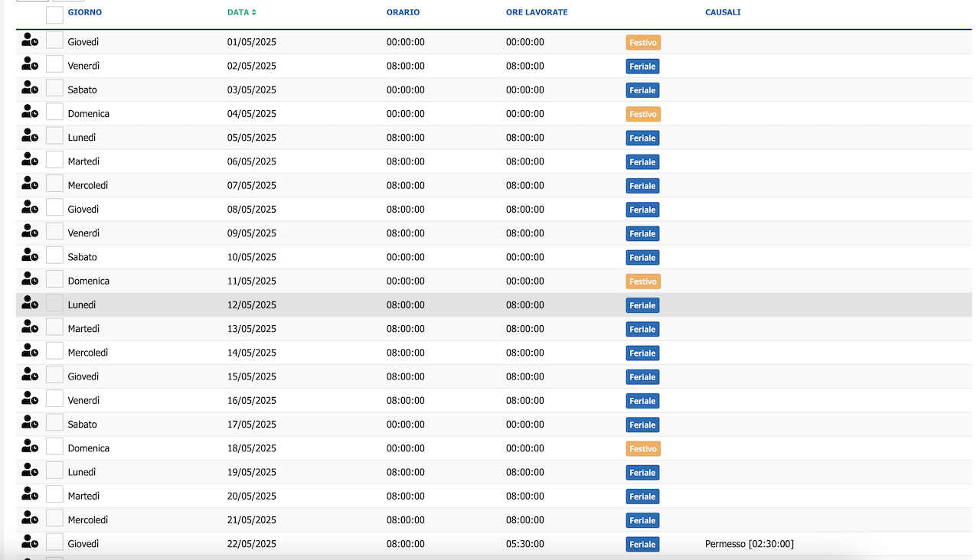980x560 pixels.
Task: Open the user-clock icon for 02/05/2025
Action: pyautogui.click(x=30, y=64)
